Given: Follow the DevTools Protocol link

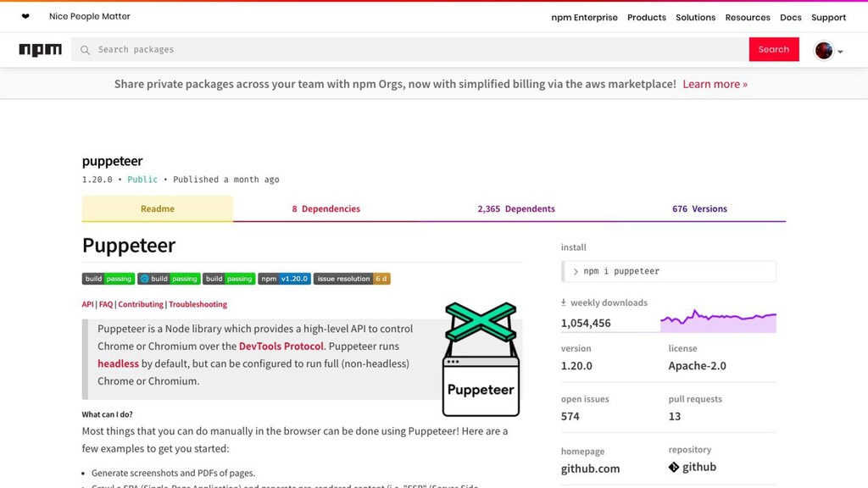Looking at the screenshot, I should 281,347.
